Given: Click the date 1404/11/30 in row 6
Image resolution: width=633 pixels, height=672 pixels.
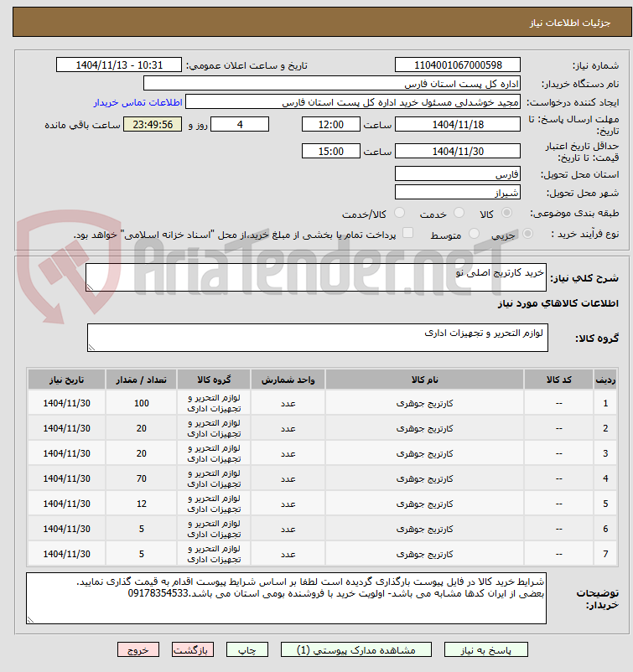Looking at the screenshot, I should pos(67,529).
